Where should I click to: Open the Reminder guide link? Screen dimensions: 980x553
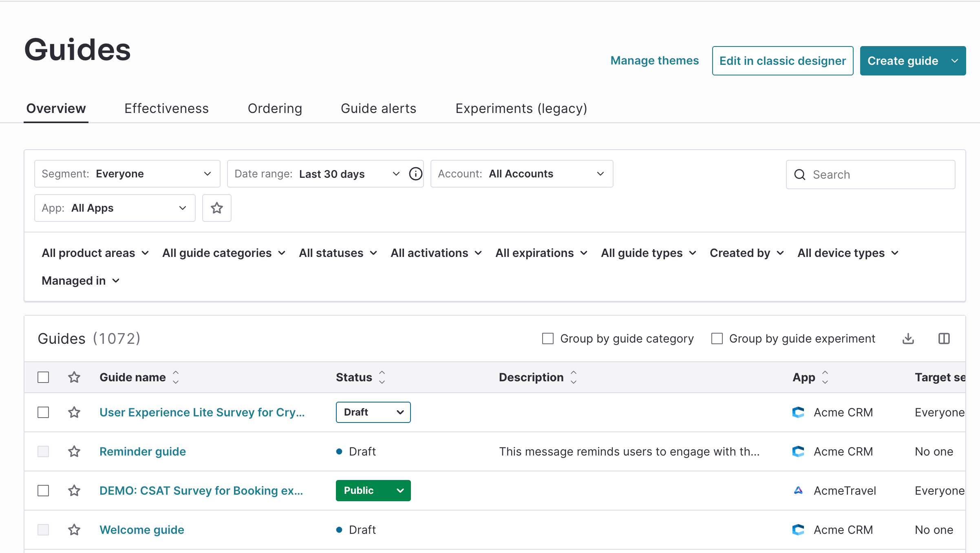pos(143,451)
